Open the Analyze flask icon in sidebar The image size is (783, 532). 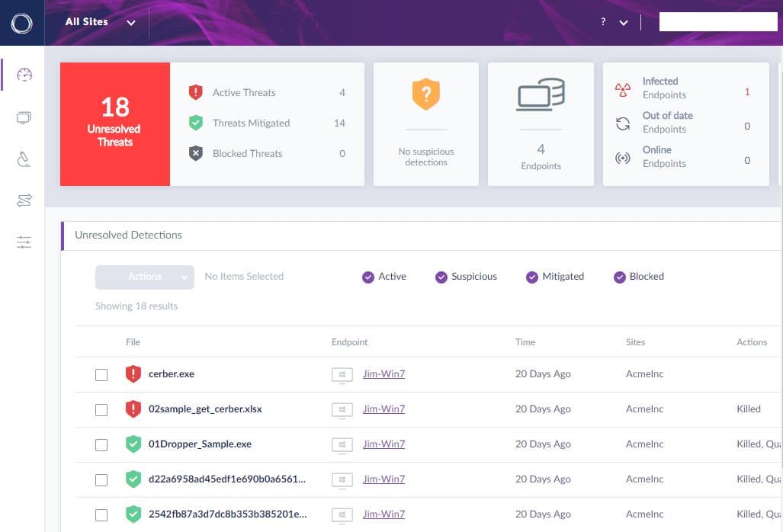(x=24, y=159)
